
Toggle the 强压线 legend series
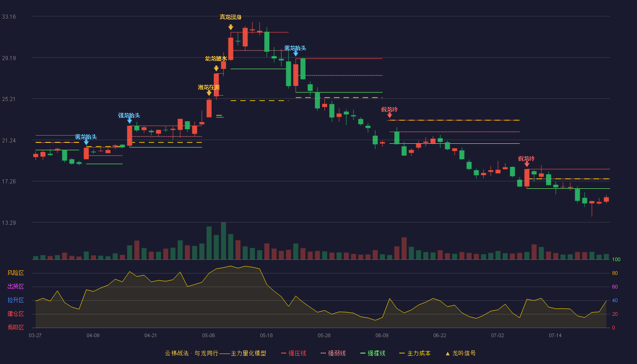pos(293,353)
